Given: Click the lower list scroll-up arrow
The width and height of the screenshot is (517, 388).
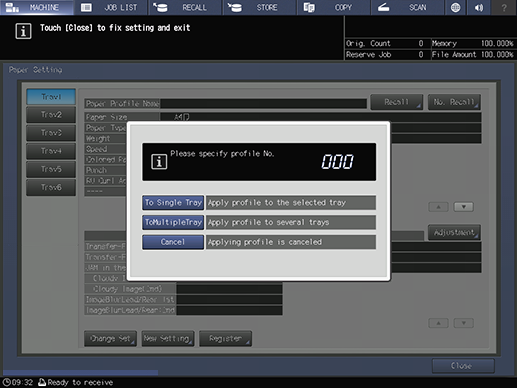Looking at the screenshot, I should pos(438,323).
